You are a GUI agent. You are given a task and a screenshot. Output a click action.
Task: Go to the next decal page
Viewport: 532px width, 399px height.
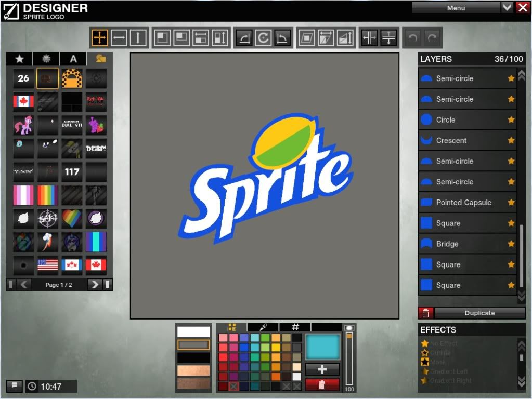tap(95, 284)
